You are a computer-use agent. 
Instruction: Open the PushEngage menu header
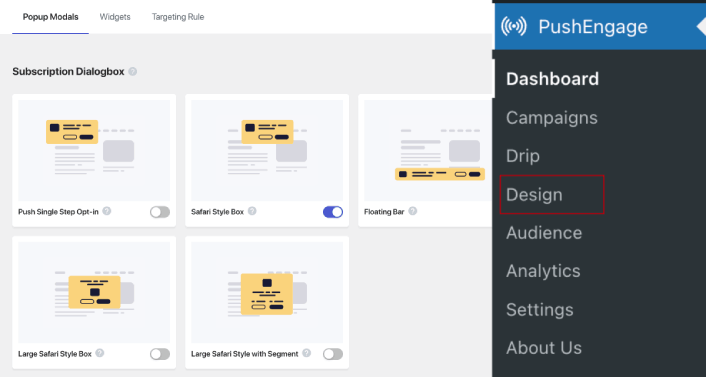pyautogui.click(x=600, y=27)
